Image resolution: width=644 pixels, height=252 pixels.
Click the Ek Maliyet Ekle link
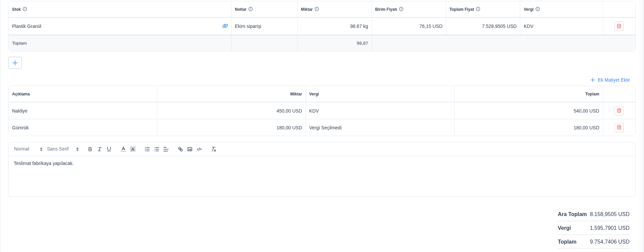point(610,80)
